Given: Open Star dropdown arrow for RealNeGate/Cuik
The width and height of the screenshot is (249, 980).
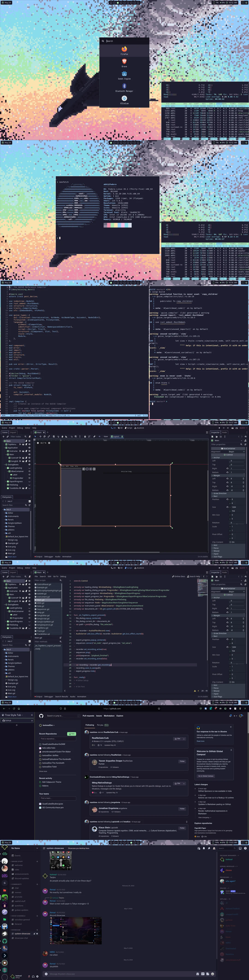Looking at the screenshot, I should (x=185, y=739).
